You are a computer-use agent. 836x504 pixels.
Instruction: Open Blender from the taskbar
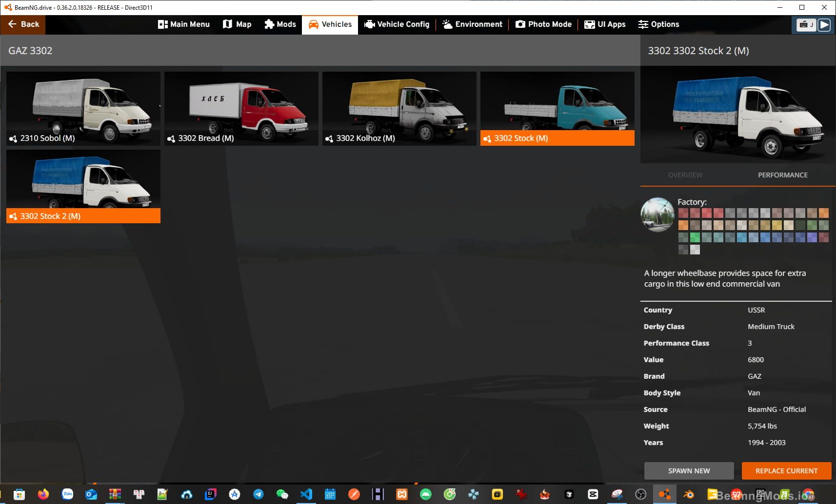point(688,494)
